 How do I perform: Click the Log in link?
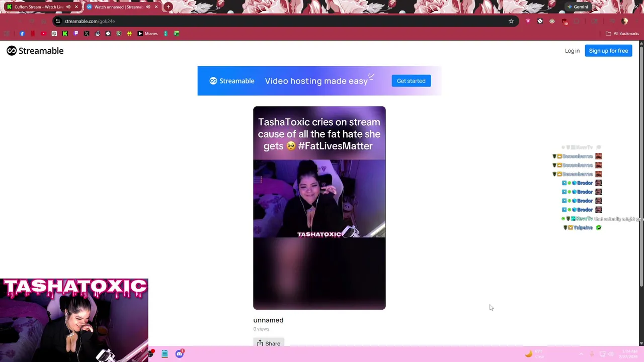[572, 51]
